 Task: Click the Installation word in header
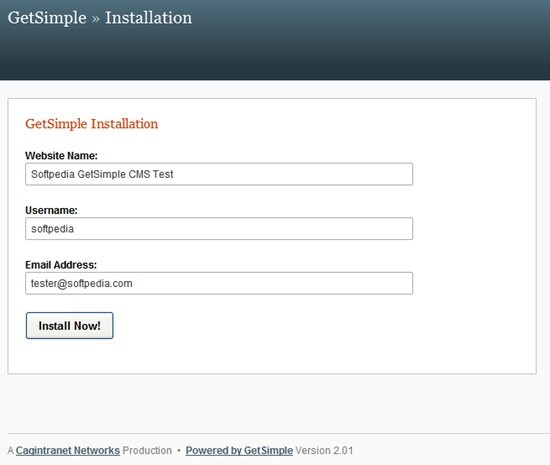coord(149,18)
